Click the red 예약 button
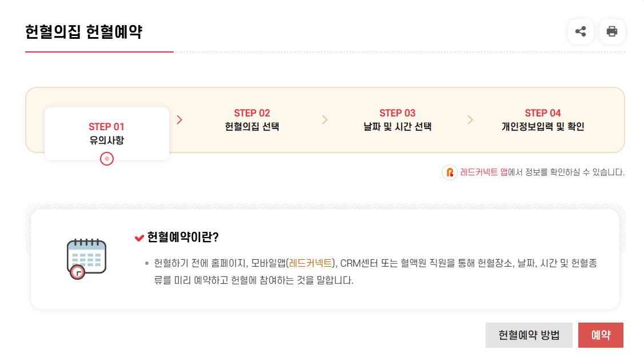The height and width of the screenshot is (362, 644). click(601, 335)
